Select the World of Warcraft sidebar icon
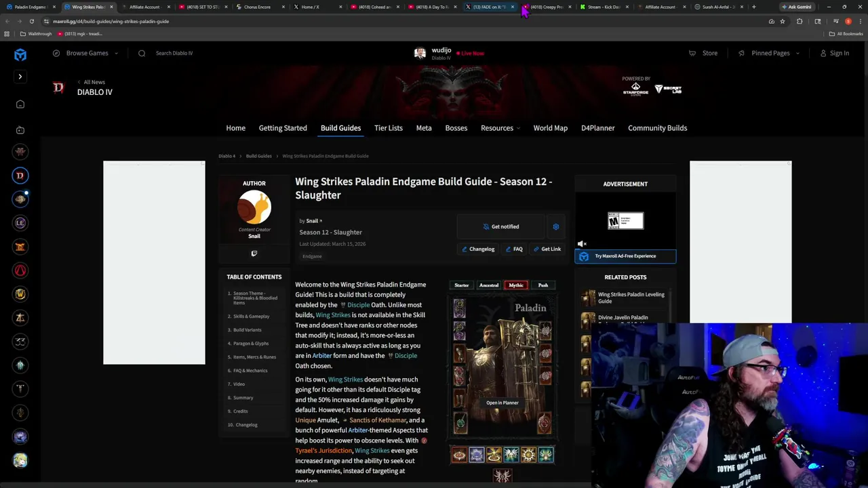 coord(20,294)
